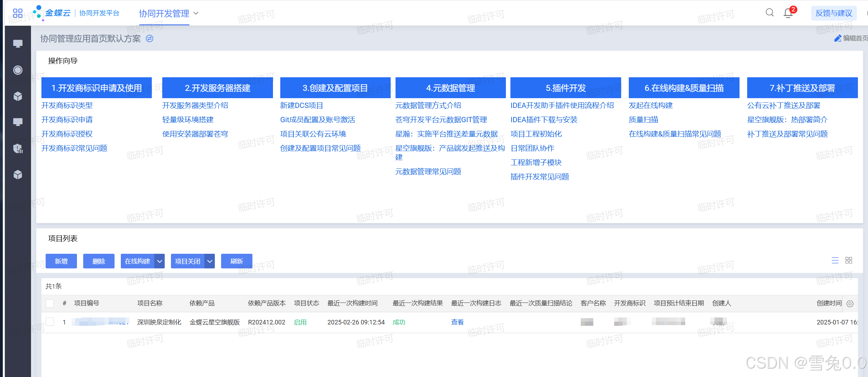The width and height of the screenshot is (868, 377).
Task: Open the 工程新增子模块 link
Action: tap(536, 163)
